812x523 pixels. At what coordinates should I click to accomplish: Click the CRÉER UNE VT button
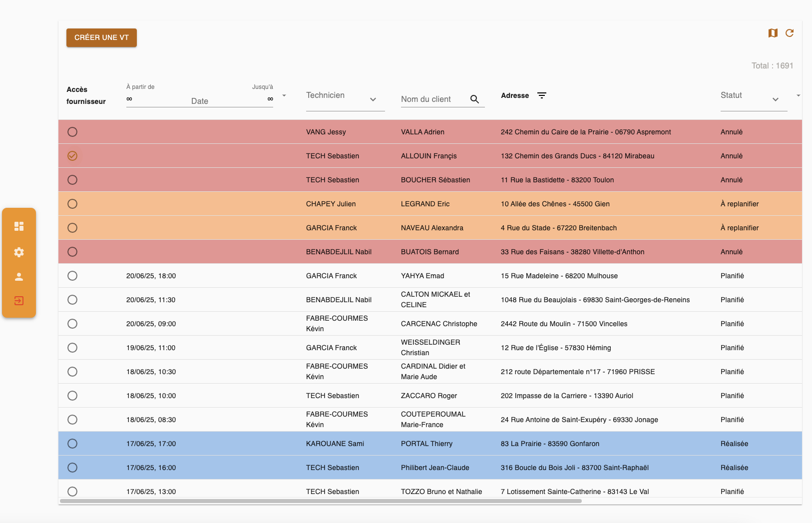tap(101, 37)
